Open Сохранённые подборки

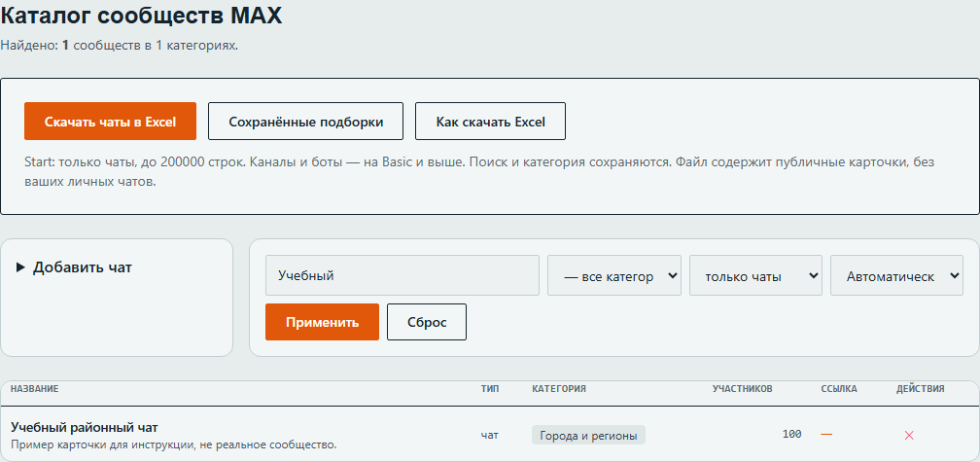[305, 122]
